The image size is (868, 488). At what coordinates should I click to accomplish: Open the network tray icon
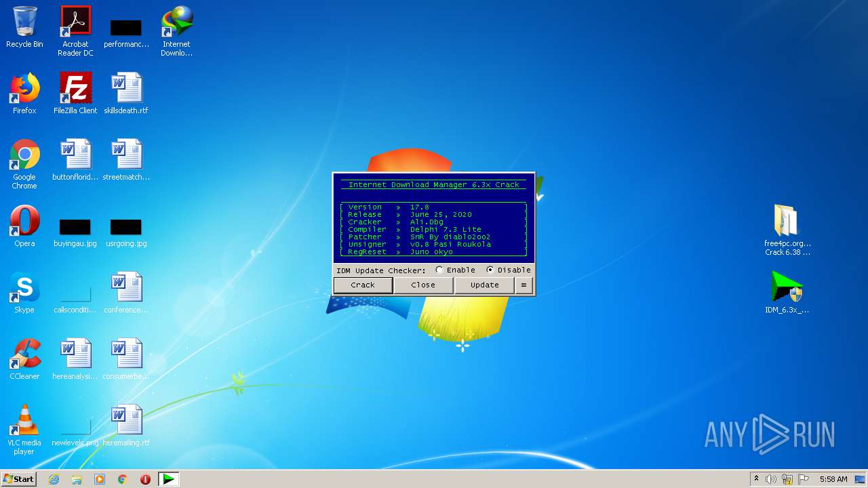787,479
